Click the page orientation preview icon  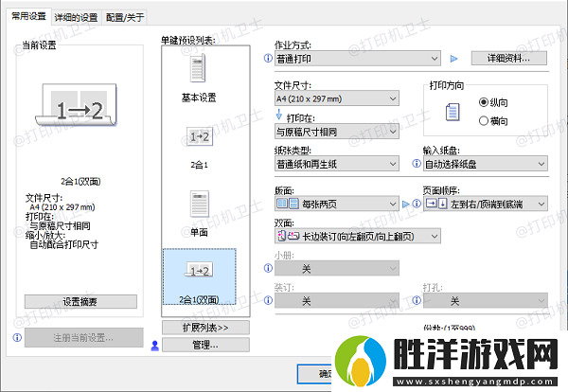pos(453,112)
